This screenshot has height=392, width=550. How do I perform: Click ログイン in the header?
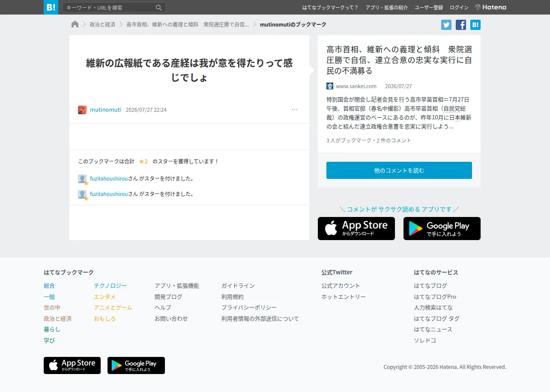459,8
